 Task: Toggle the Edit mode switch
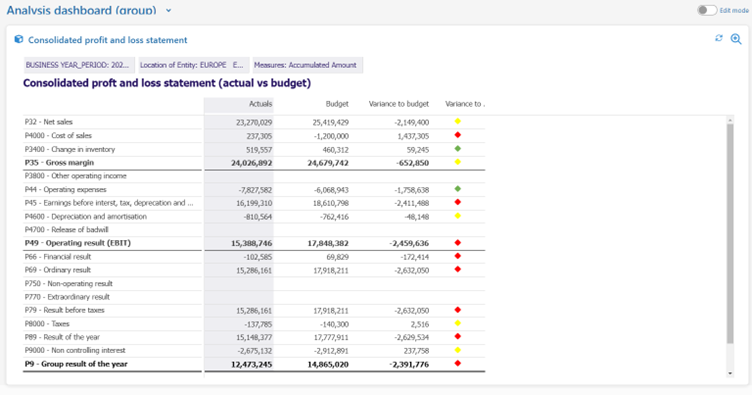click(x=707, y=10)
